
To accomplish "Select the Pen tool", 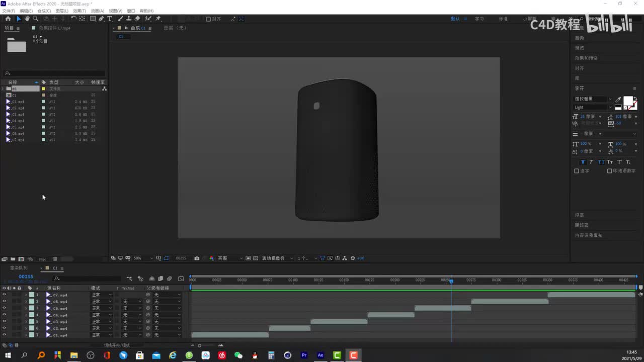I will point(101,19).
